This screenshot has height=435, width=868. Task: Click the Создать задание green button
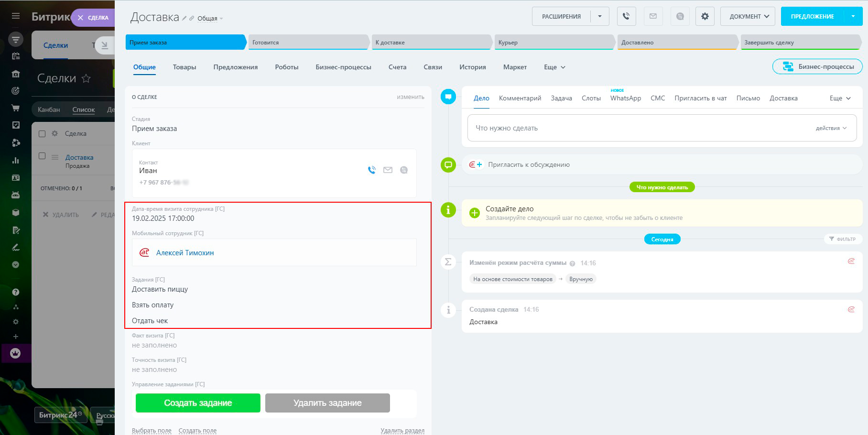(x=198, y=403)
